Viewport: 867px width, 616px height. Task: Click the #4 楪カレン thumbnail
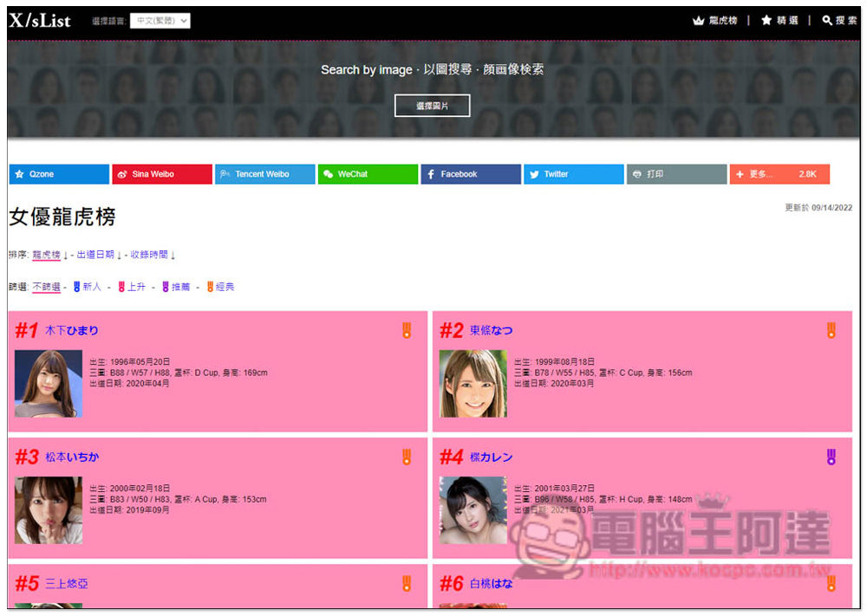[473, 510]
